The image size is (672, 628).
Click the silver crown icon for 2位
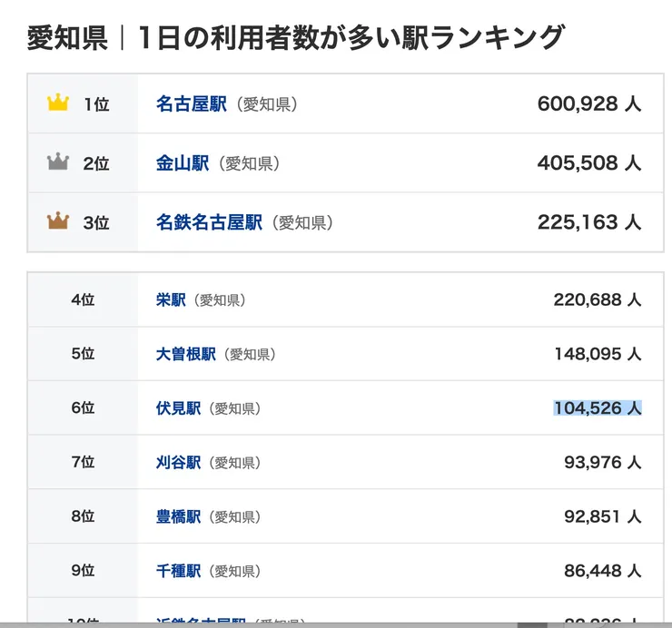click(58, 162)
